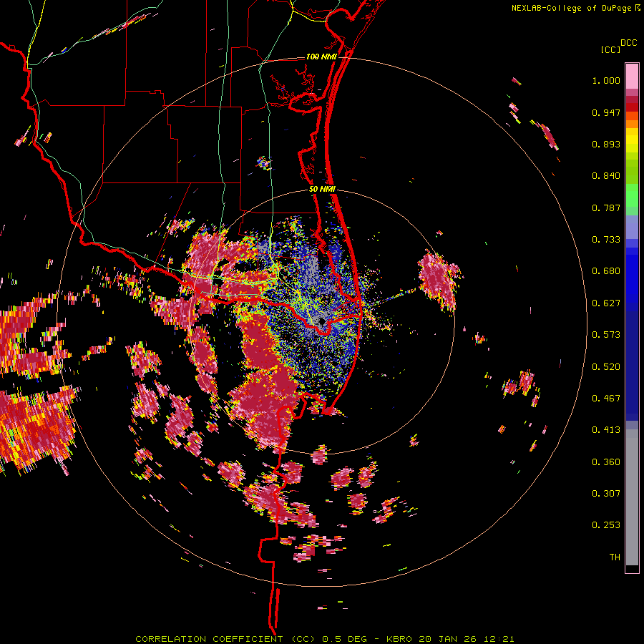The width and height of the screenshot is (644, 644).
Task: Click the Correlation Coefficient KBRO title text
Action: click(x=324, y=639)
